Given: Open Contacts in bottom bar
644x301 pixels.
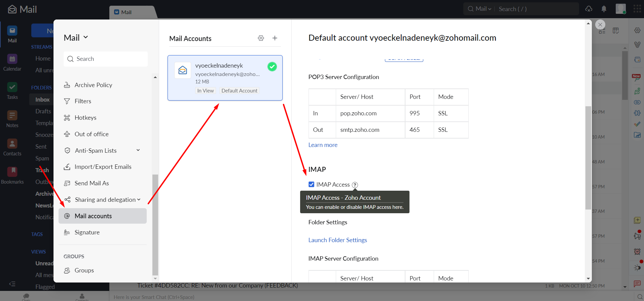Looking at the screenshot, I should pos(82,297).
